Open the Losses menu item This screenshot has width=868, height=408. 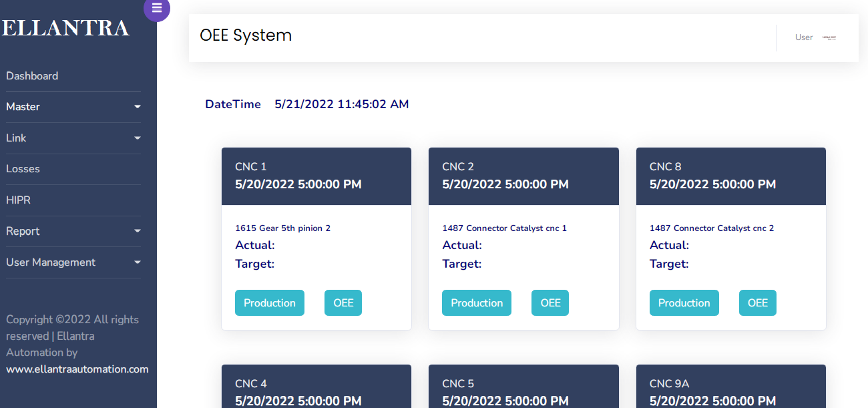[x=23, y=169]
